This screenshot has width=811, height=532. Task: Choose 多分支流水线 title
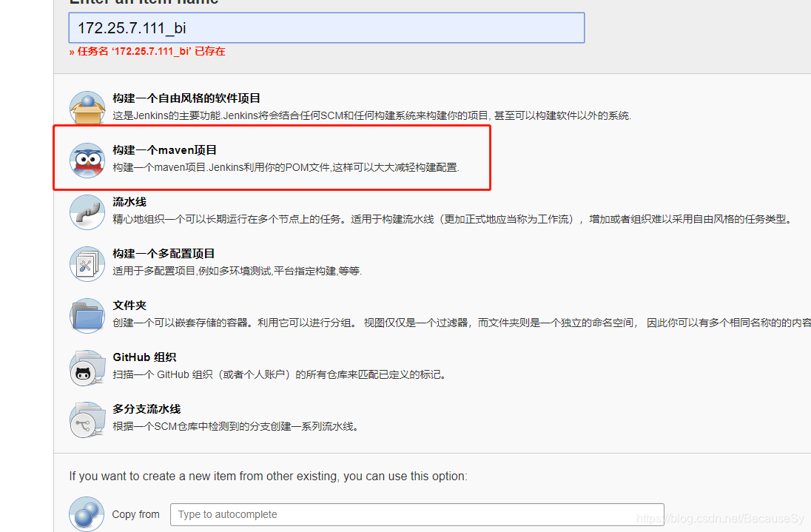(147, 409)
